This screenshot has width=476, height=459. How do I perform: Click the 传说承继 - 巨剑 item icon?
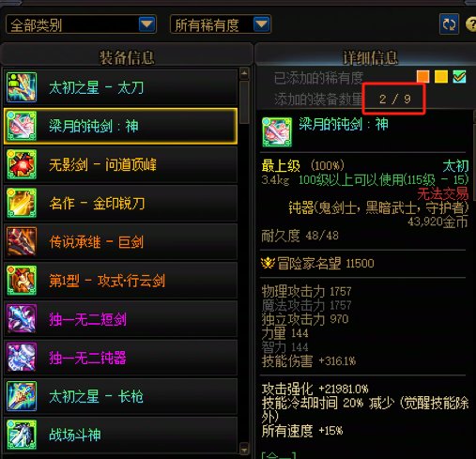coord(22,241)
